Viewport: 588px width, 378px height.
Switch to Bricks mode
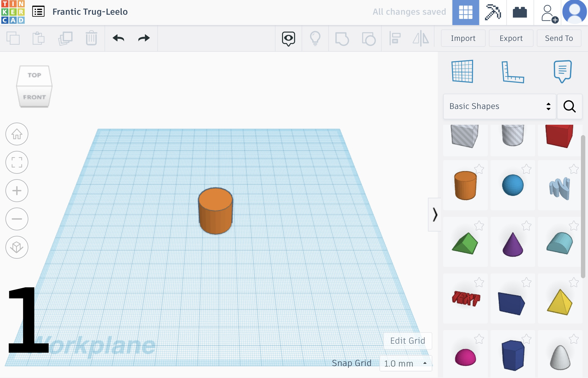point(520,13)
